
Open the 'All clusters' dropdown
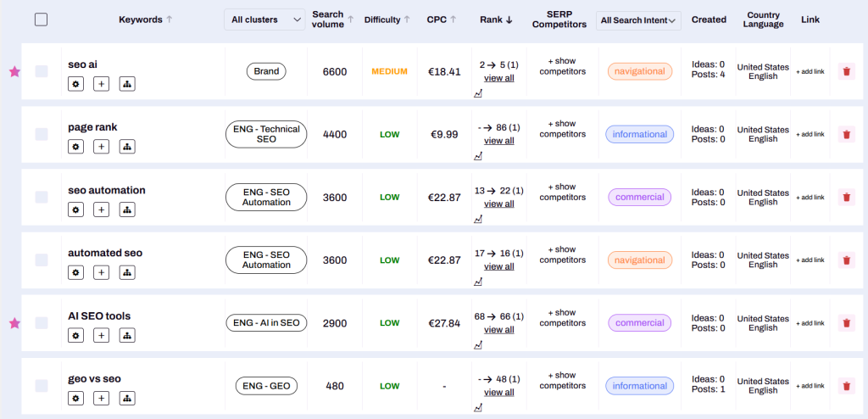click(x=264, y=20)
